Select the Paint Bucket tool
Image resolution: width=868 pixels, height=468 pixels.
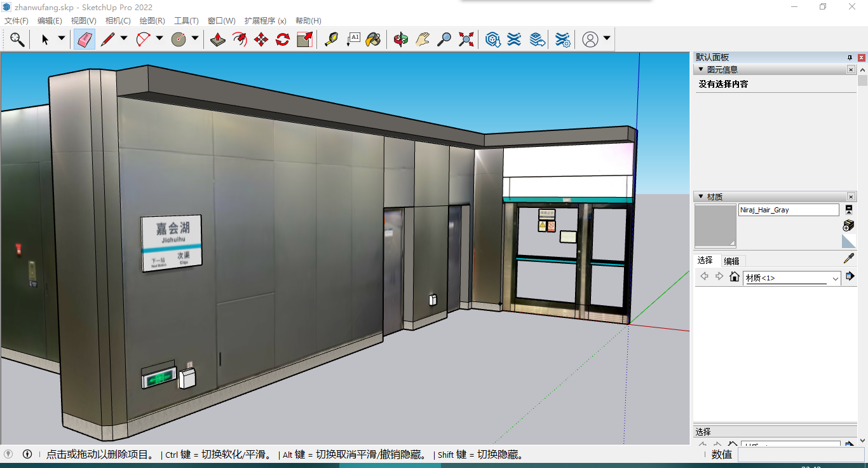[x=374, y=39]
